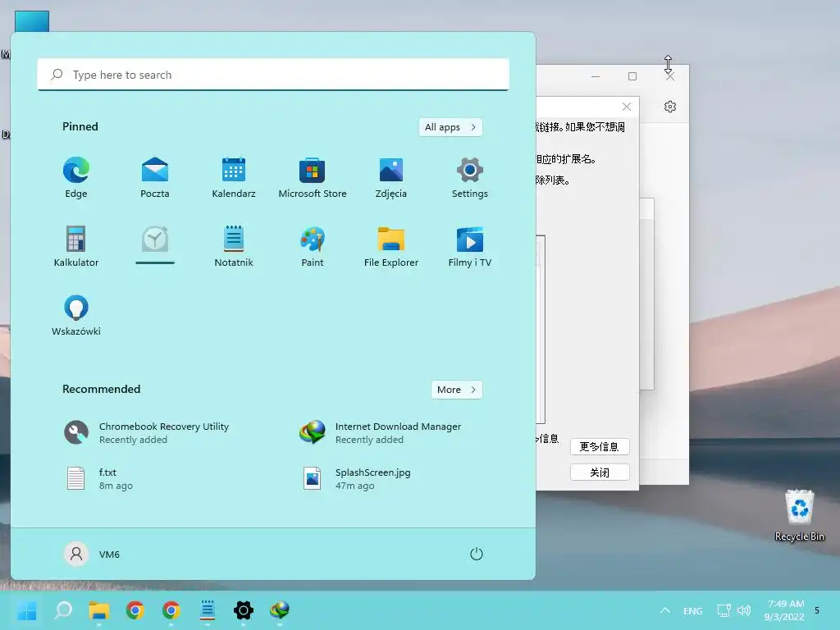Open the Wskazówki tips app

[76, 316]
